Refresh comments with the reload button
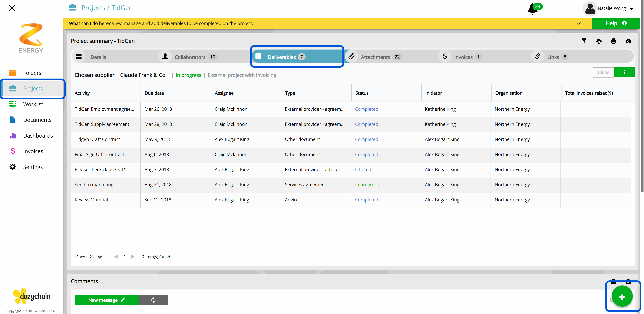This screenshot has height=314, width=644. [153, 300]
